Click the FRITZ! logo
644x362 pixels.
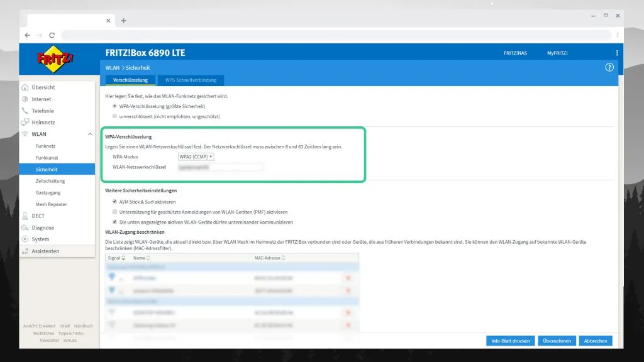coord(55,59)
